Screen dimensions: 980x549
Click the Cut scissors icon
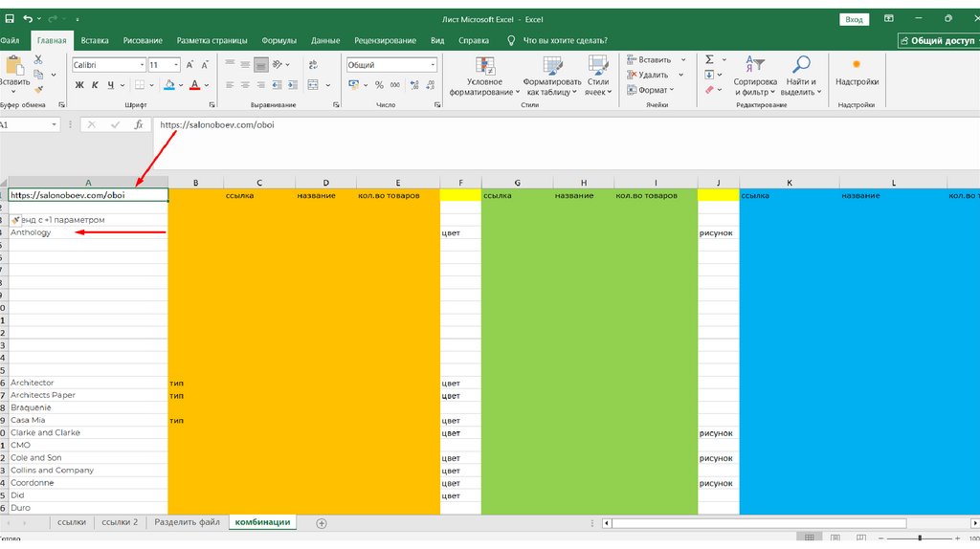(38, 59)
